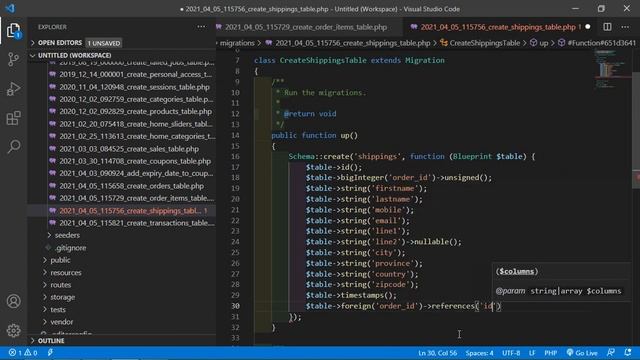Click the timestamps() call on line 29
This screenshot has width=640, height=360.
pyautogui.click(x=368, y=295)
